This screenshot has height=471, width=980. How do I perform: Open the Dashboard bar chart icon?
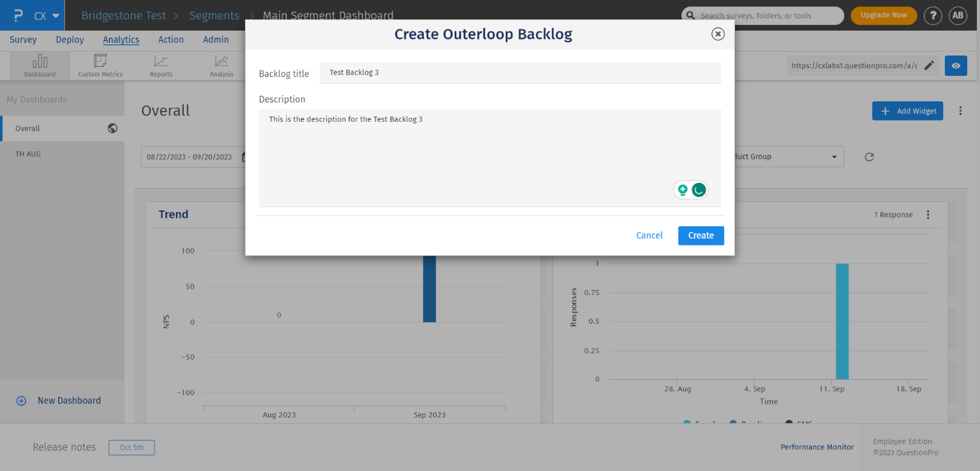[40, 62]
